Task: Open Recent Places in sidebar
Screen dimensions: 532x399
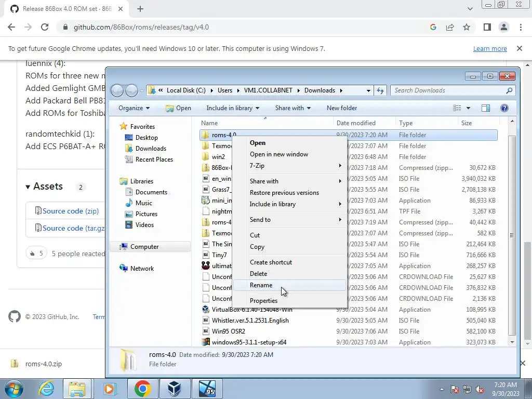Action: pos(154,159)
